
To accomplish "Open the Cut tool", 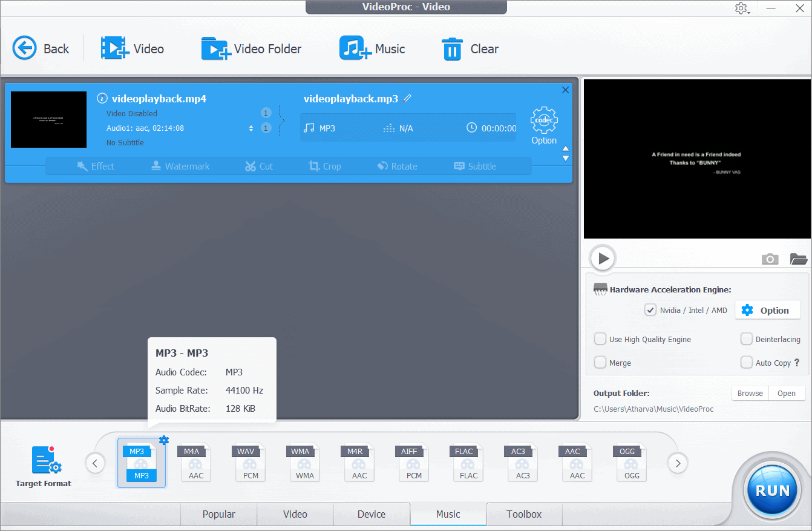I will click(x=259, y=166).
